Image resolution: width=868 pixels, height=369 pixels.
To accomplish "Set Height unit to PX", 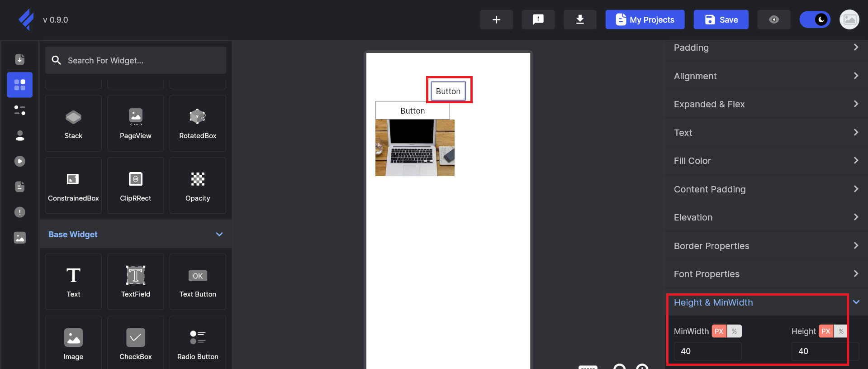I will click(x=825, y=331).
